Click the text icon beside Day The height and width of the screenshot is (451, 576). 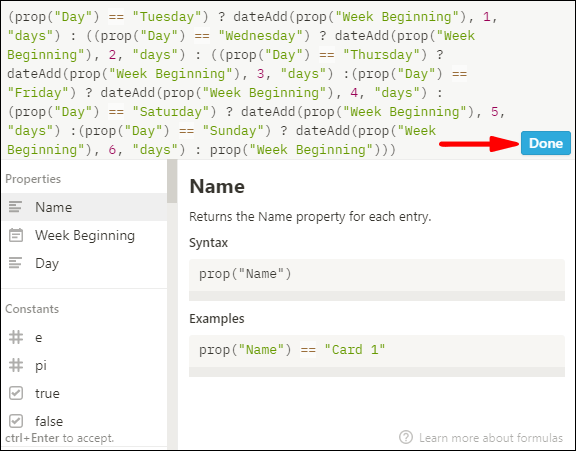click(15, 263)
